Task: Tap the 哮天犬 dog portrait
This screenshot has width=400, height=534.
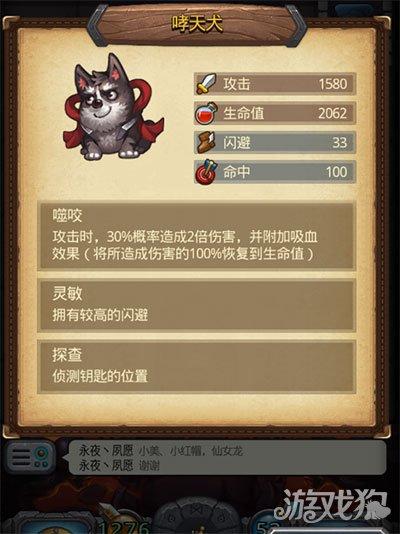Action: tap(113, 107)
